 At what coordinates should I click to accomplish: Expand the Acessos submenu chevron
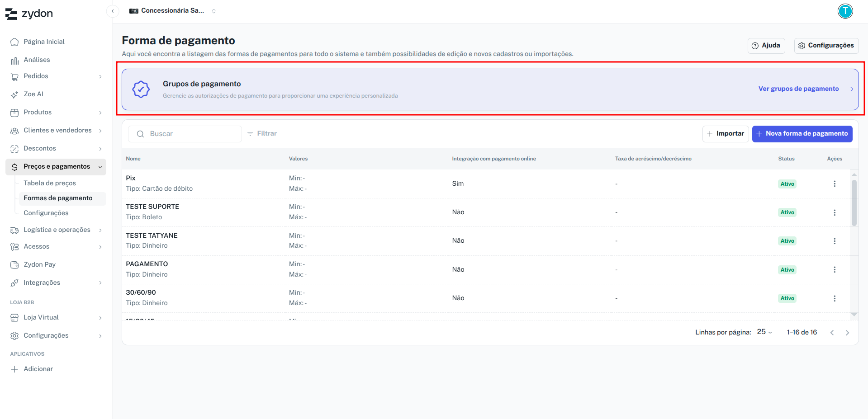pyautogui.click(x=100, y=247)
